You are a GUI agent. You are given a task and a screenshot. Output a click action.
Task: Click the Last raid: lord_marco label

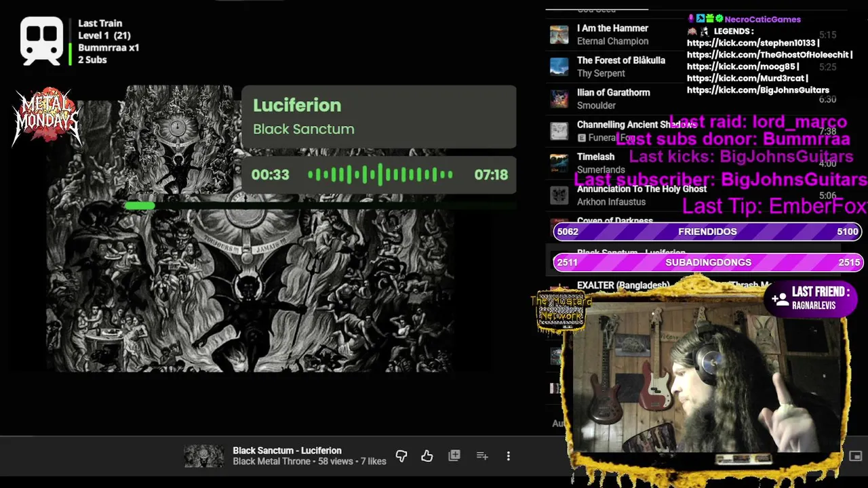pyautogui.click(x=758, y=122)
